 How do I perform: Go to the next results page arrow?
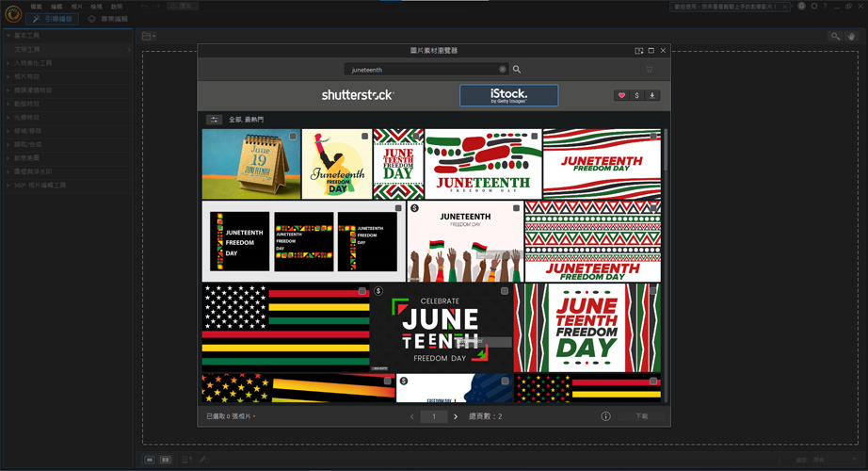456,416
